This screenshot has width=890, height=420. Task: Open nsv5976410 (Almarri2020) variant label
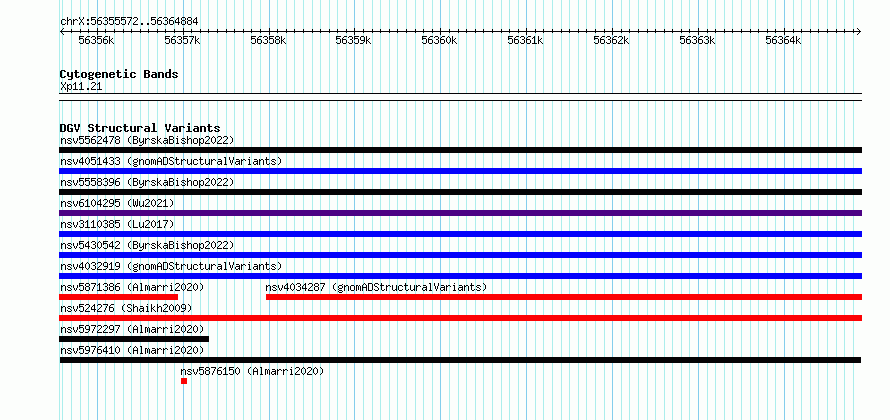132,350
